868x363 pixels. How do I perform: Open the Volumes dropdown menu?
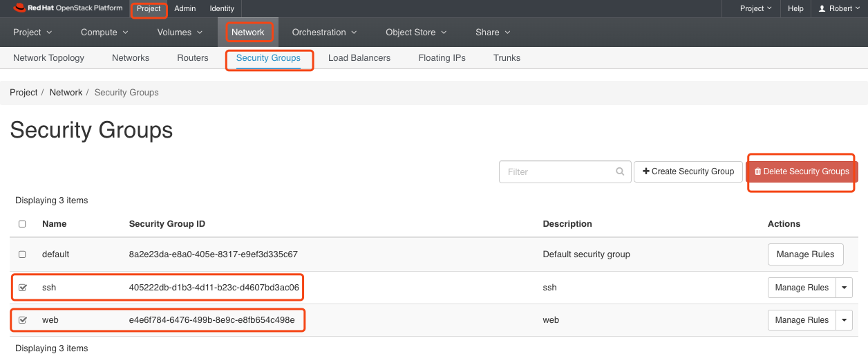click(x=180, y=32)
